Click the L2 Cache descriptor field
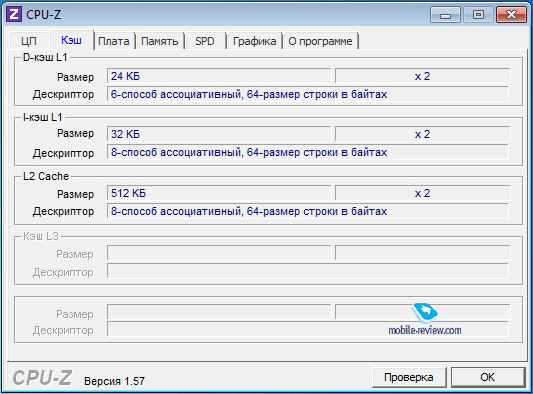533x394 pixels. [308, 211]
